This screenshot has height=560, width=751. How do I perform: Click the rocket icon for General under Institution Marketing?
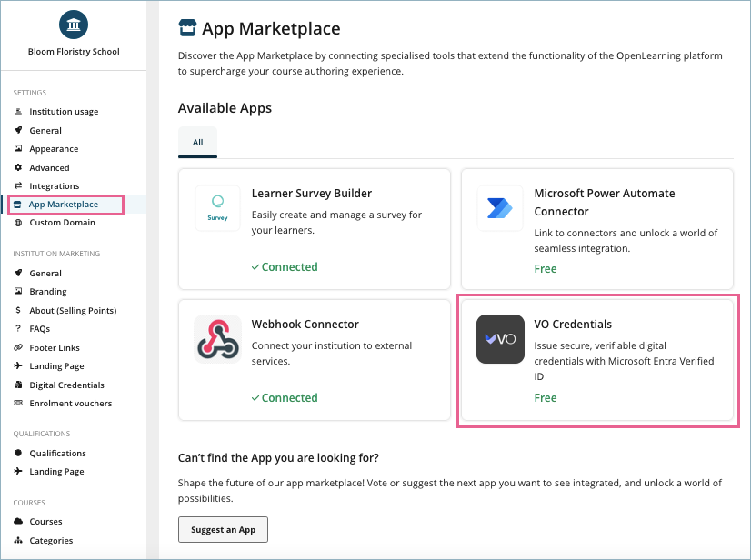(18, 273)
